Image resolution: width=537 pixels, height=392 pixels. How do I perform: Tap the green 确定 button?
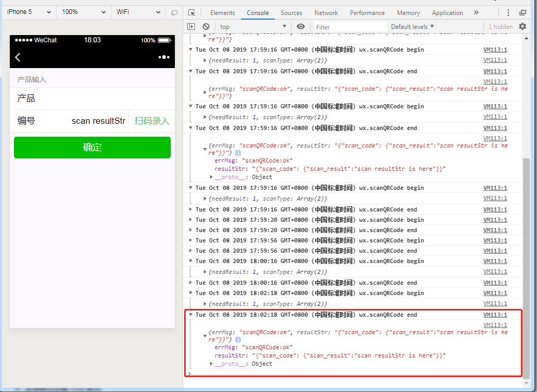pos(92,148)
